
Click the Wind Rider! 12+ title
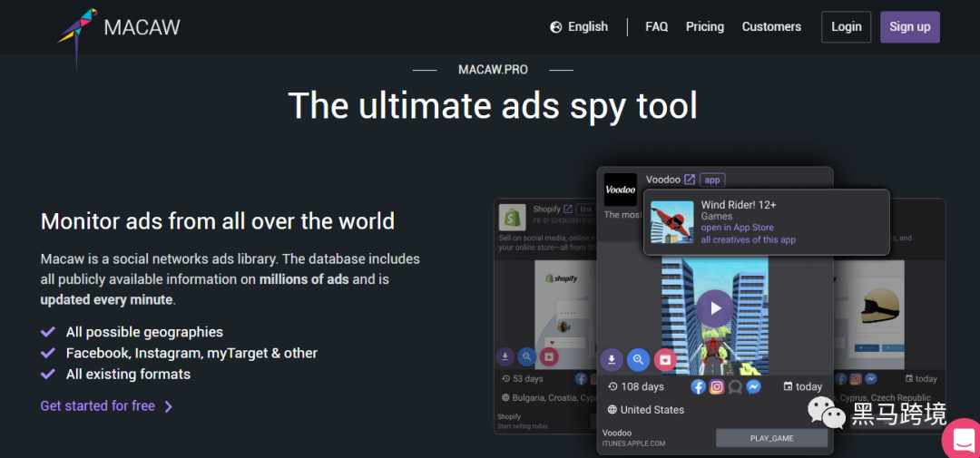[x=738, y=204]
